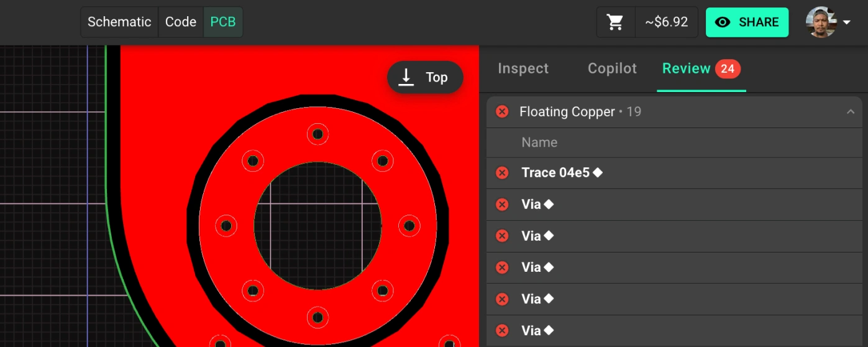
Task: Click the error icon next to Trace 04e5
Action: click(502, 173)
